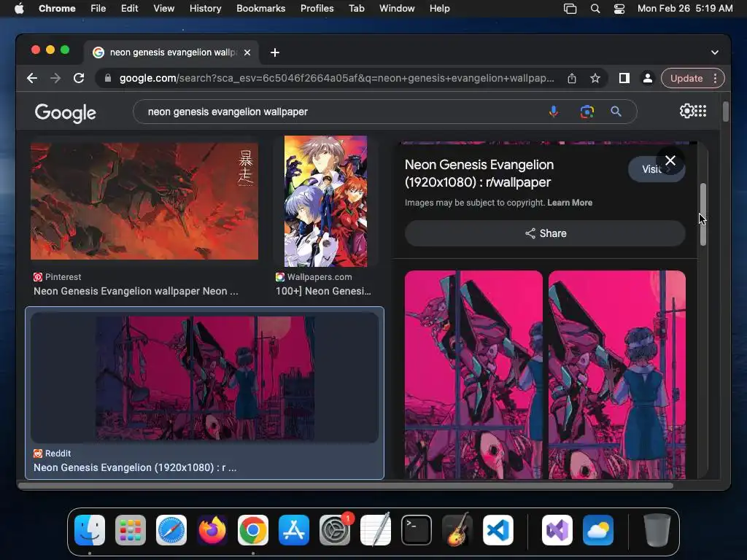Image resolution: width=747 pixels, height=560 pixels.
Task: Launch GarageBand from the Dock
Action: point(457,530)
